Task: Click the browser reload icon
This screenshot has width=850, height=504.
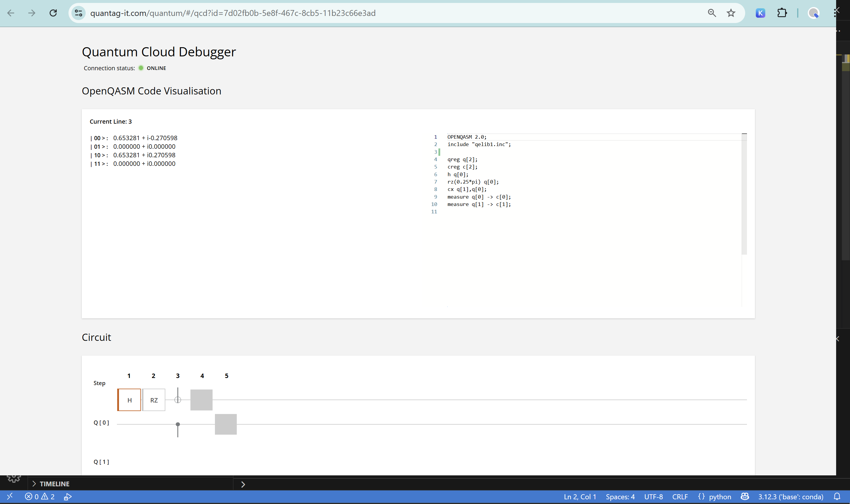Action: pyautogui.click(x=53, y=13)
